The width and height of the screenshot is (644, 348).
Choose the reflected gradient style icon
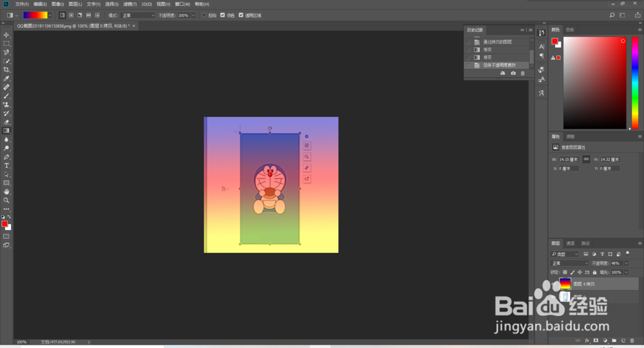[88, 15]
